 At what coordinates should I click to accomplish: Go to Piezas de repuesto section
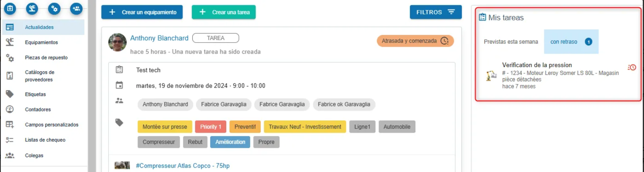(46, 58)
